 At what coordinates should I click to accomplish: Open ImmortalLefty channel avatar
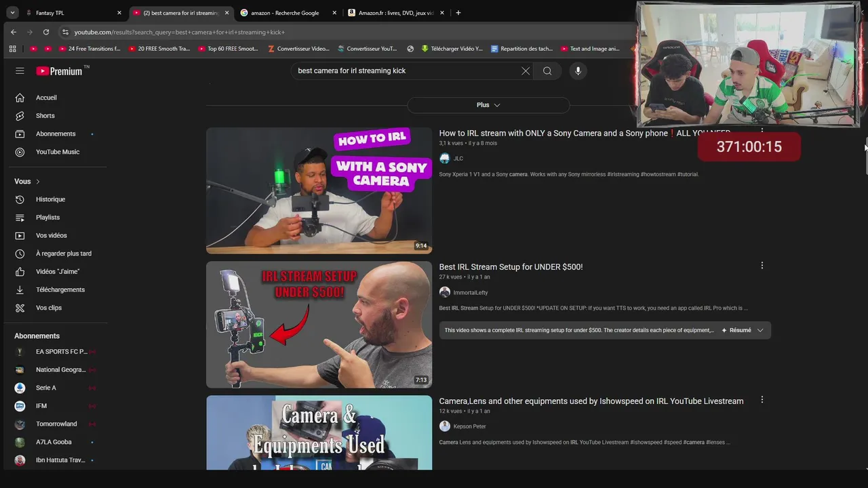[444, 292]
